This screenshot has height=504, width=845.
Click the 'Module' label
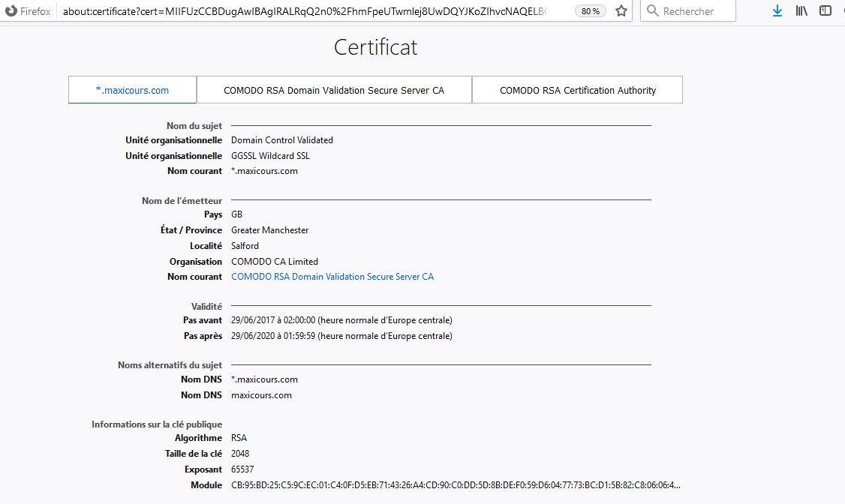206,485
